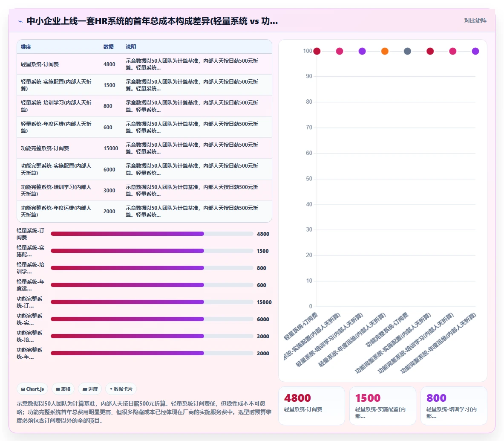Image resolution: width=504 pixels, height=441 pixels.
Task: Select the 进度 tag
Action: (x=90, y=389)
